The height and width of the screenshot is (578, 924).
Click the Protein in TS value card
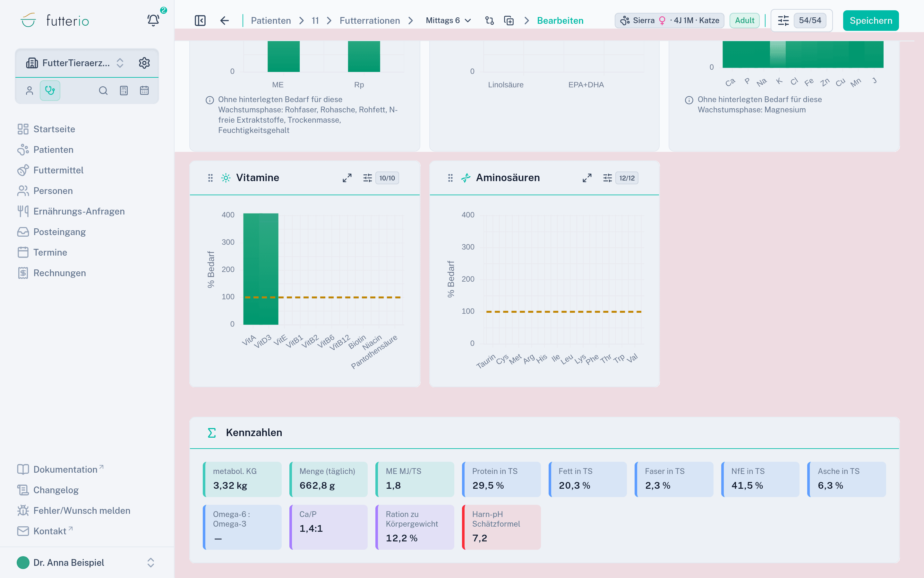tap(501, 479)
